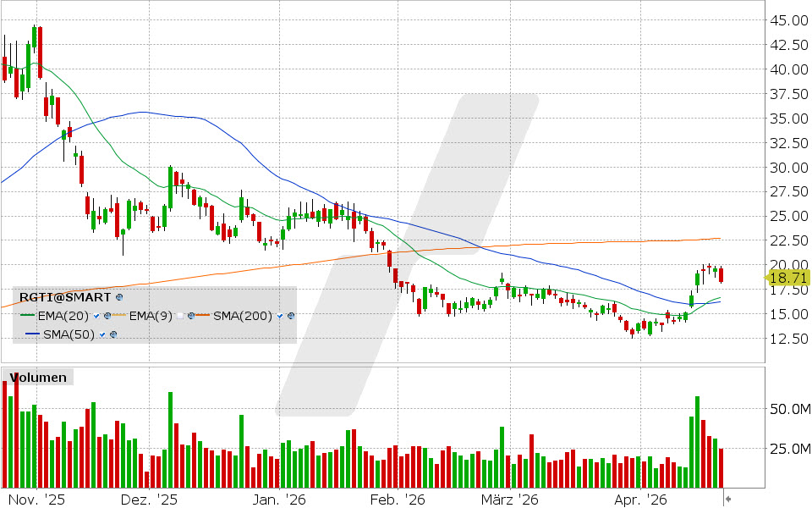Open the settings icon for EMA(9)
Image resolution: width=812 pixels, height=508 pixels.
coord(191,317)
